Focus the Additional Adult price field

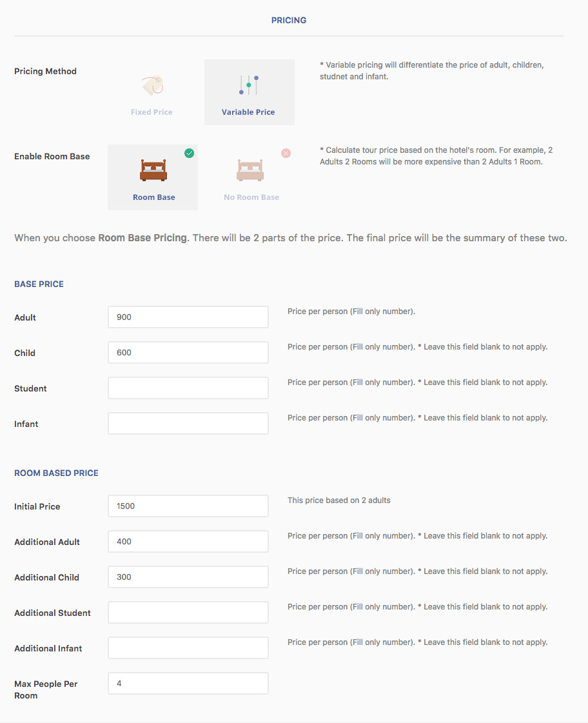pos(188,542)
